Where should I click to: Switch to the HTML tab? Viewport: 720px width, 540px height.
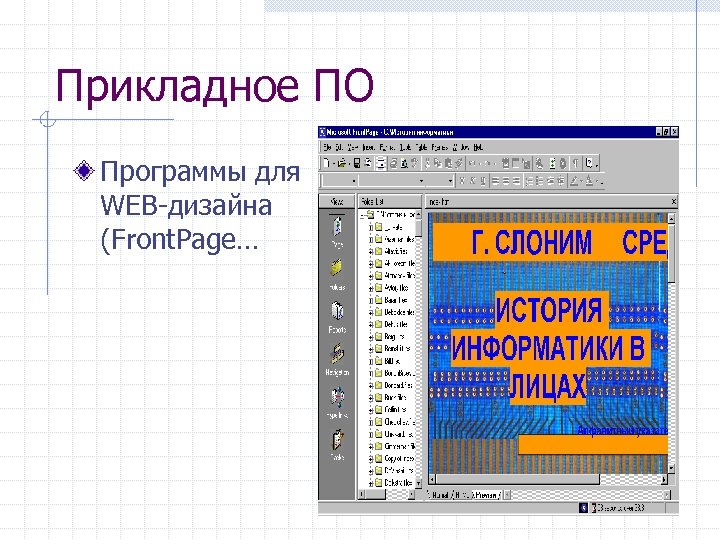pyautogui.click(x=461, y=495)
